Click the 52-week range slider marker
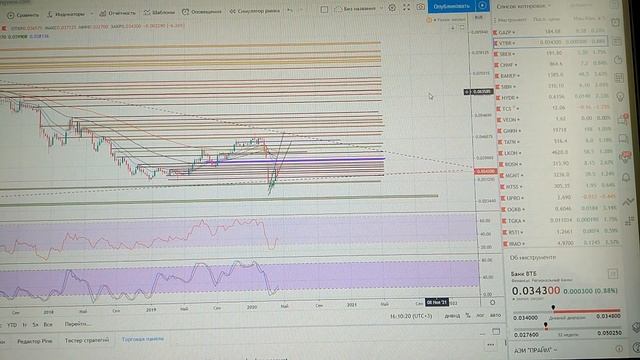This screenshot has width=640, height=360. coord(546,325)
